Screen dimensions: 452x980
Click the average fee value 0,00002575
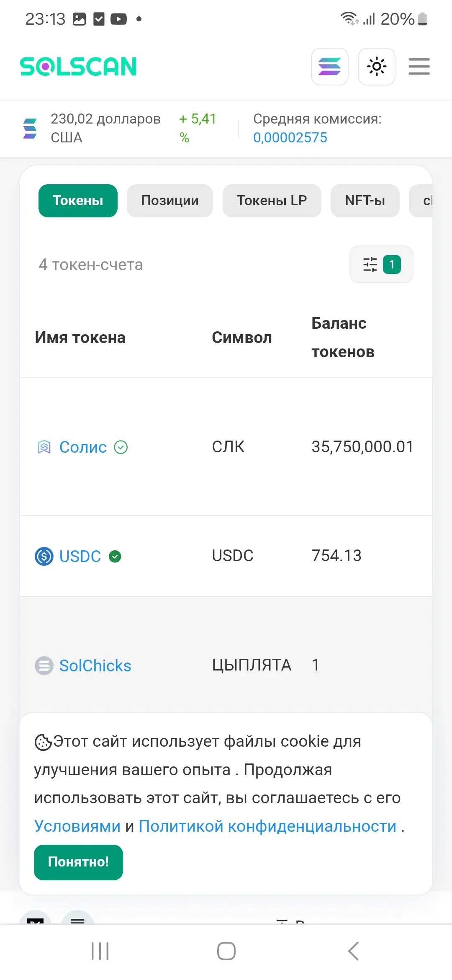pos(290,137)
